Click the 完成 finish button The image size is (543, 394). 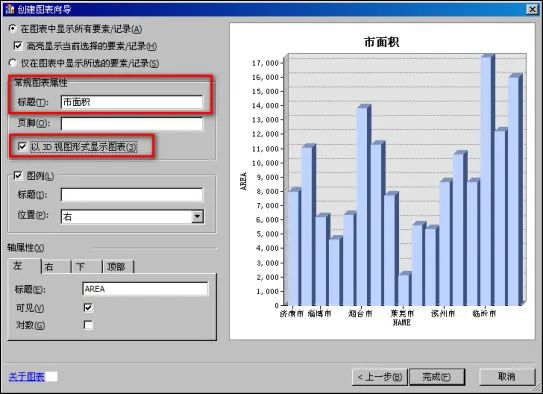click(437, 377)
